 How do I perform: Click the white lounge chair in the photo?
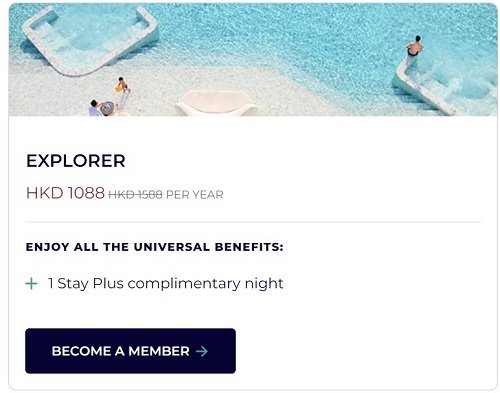tap(216, 103)
